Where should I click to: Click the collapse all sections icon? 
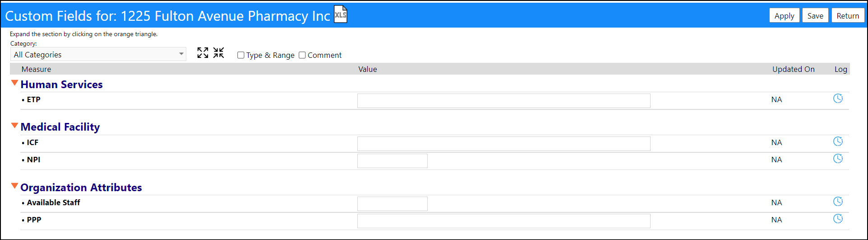click(x=219, y=53)
